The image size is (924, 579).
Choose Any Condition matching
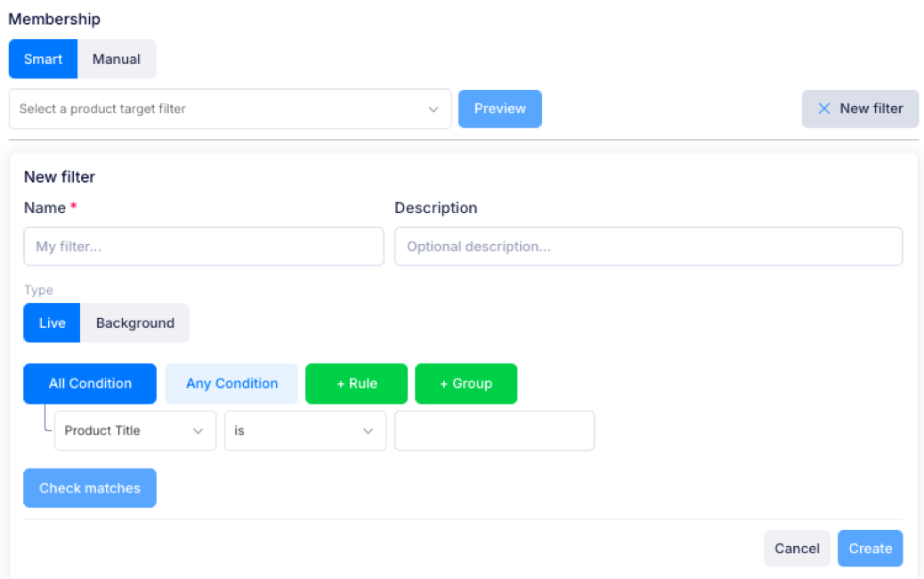click(x=231, y=384)
